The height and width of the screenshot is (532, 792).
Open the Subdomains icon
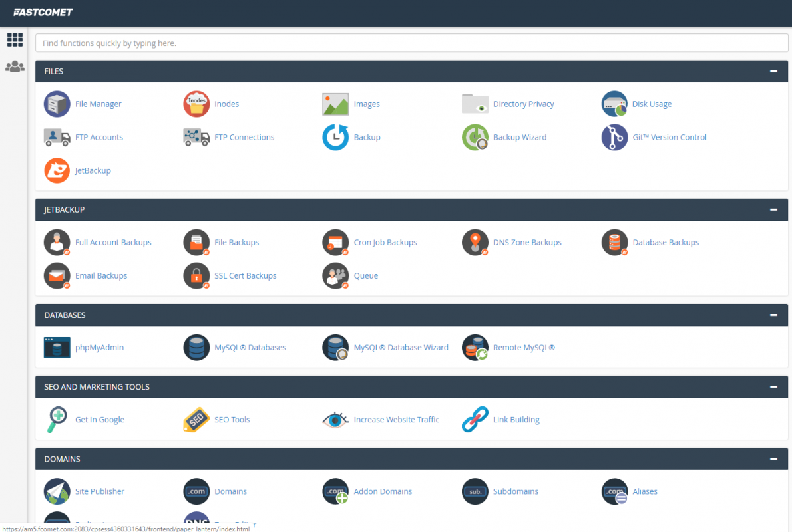(x=475, y=491)
